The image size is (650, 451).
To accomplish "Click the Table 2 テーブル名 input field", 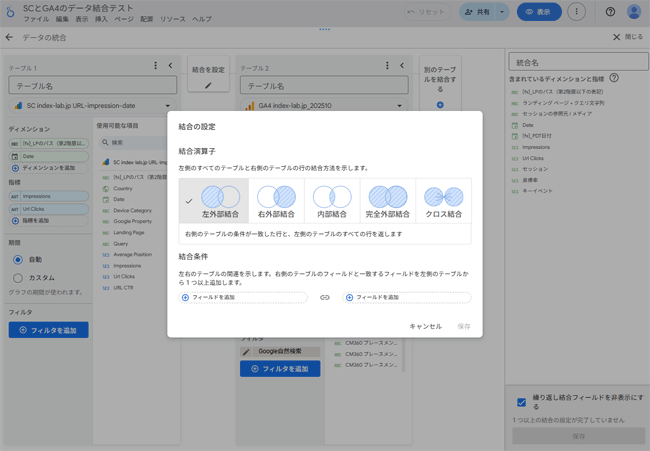I will tap(324, 85).
